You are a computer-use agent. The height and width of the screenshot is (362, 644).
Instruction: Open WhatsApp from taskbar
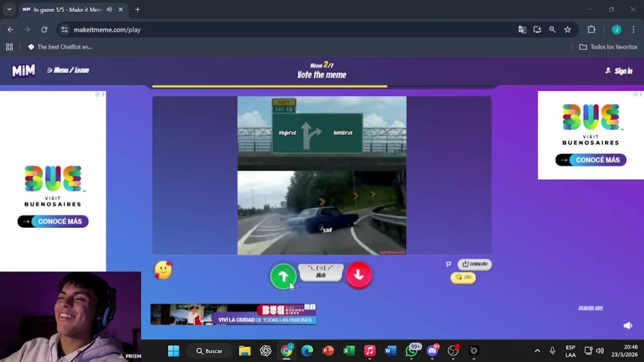[412, 350]
